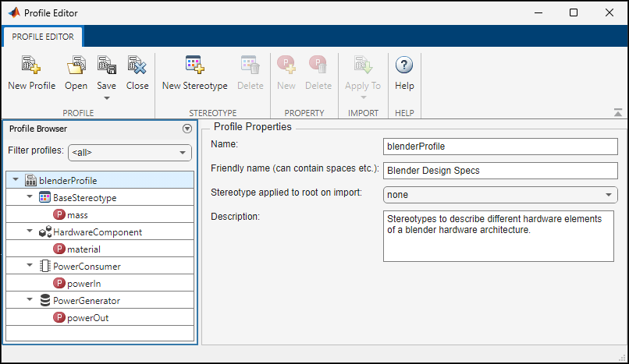The width and height of the screenshot is (629, 364).
Task: Select the BaseStereotype icon in tree
Action: (45, 197)
